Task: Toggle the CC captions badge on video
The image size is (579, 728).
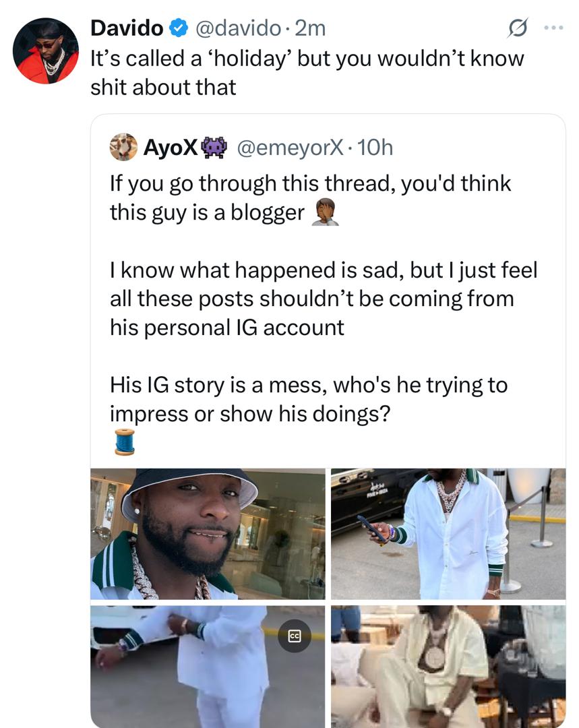Action: [294, 636]
